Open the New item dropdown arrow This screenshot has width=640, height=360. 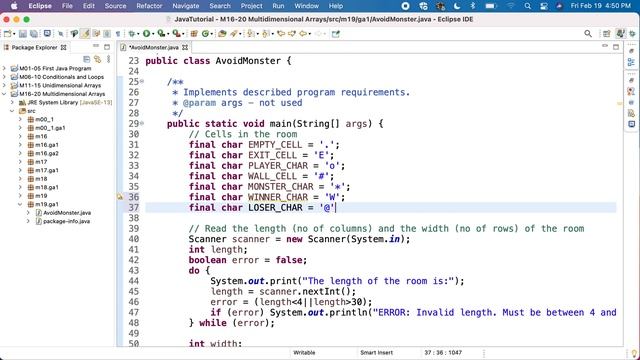[x=14, y=34]
